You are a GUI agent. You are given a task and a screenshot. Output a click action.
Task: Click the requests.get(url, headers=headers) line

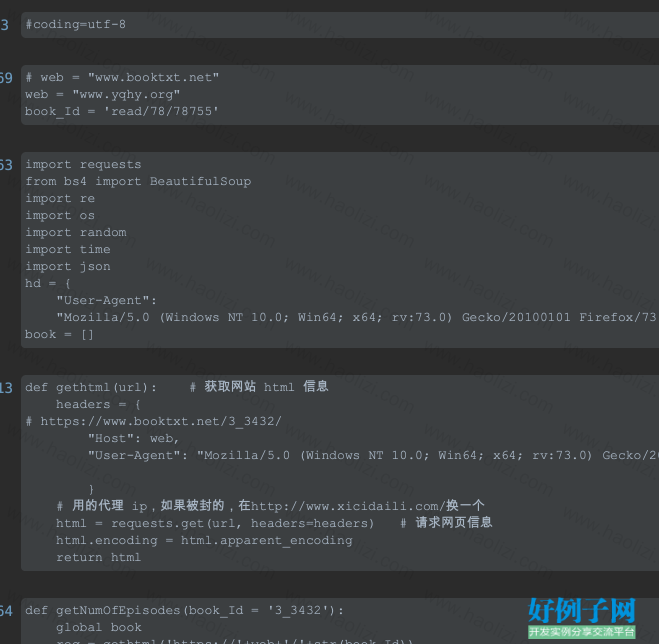click(x=215, y=523)
